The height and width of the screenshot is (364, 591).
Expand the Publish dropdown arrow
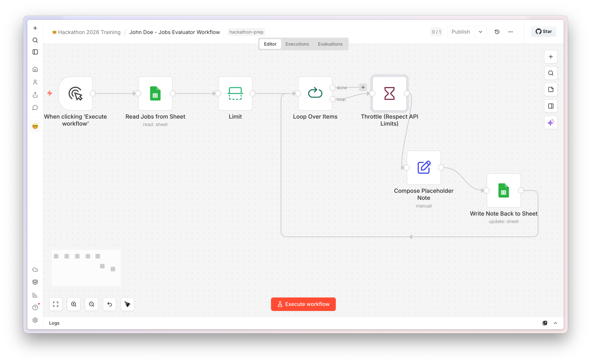point(481,32)
